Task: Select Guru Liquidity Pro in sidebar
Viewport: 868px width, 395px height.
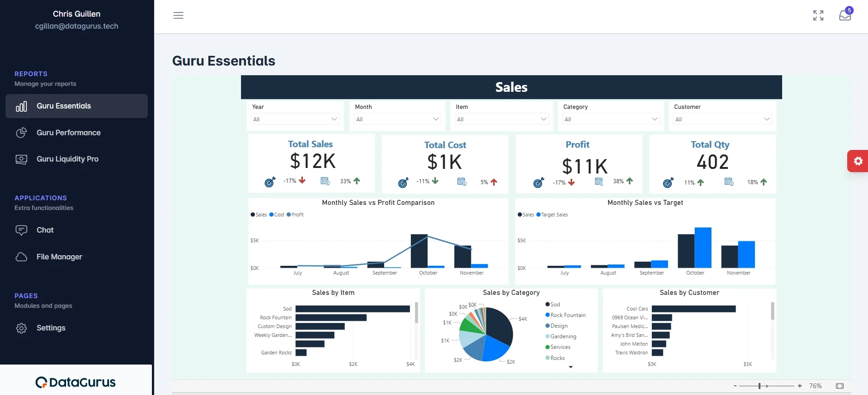Action: pyautogui.click(x=67, y=159)
